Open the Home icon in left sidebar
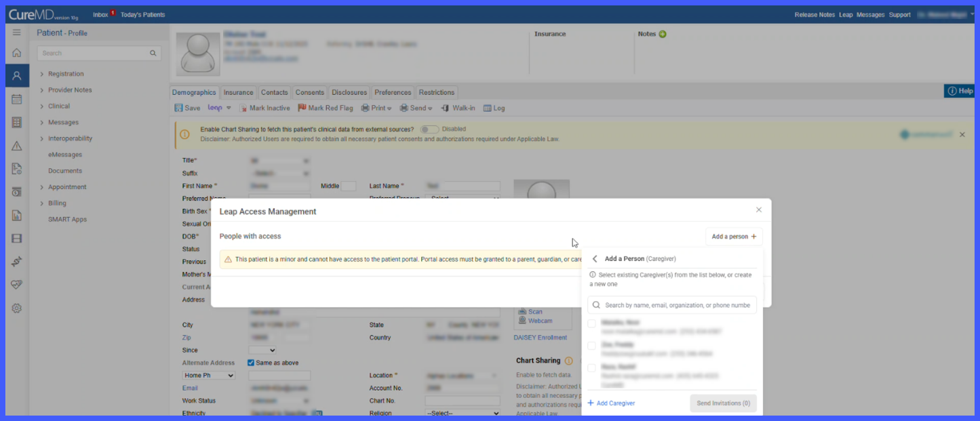The width and height of the screenshot is (980, 421). [x=17, y=53]
